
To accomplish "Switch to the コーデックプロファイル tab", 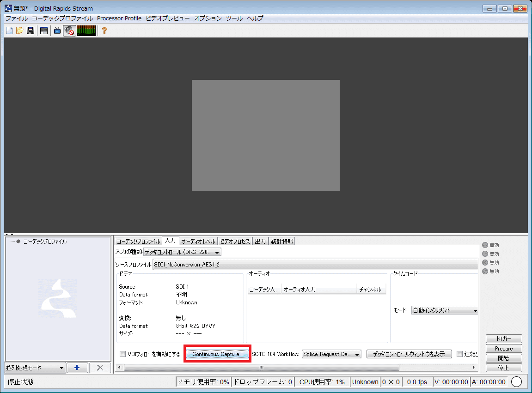I will [x=138, y=241].
